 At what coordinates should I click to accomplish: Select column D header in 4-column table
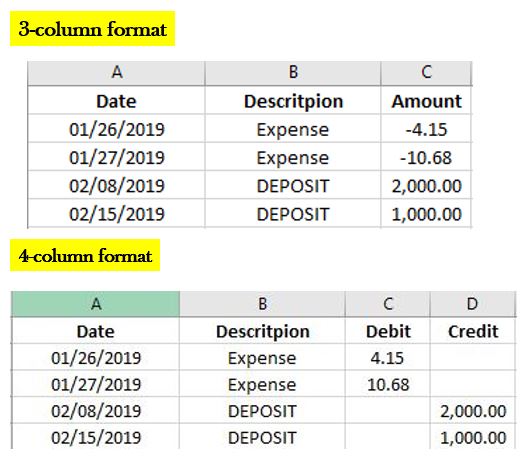point(473,304)
